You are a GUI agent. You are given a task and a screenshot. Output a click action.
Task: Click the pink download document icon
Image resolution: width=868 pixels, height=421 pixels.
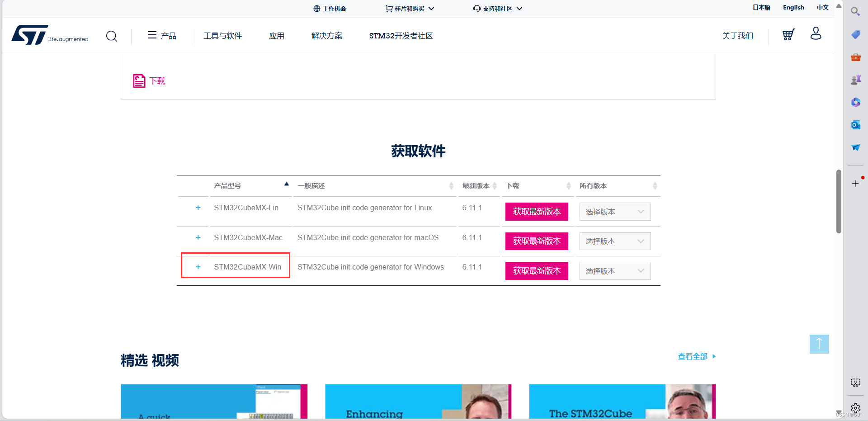139,81
